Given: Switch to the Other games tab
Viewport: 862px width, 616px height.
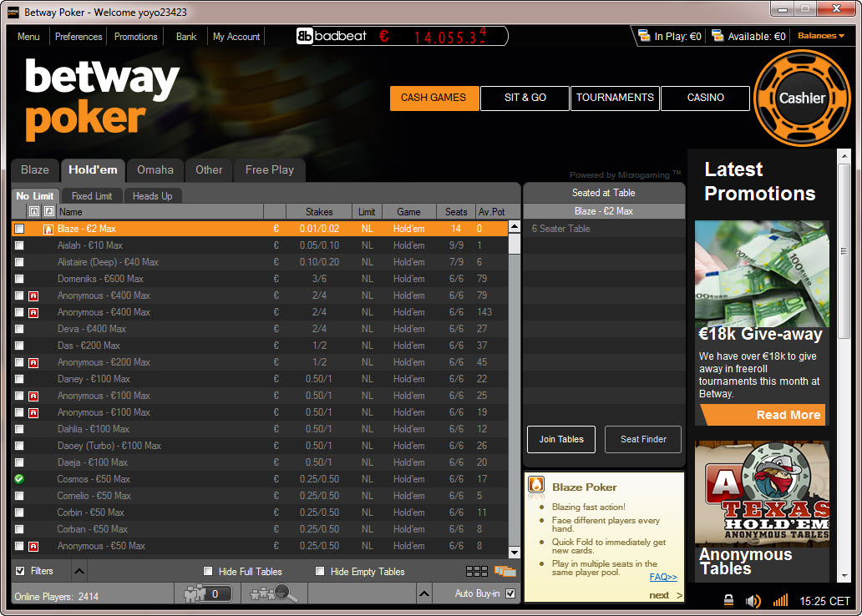Looking at the screenshot, I should [x=209, y=170].
